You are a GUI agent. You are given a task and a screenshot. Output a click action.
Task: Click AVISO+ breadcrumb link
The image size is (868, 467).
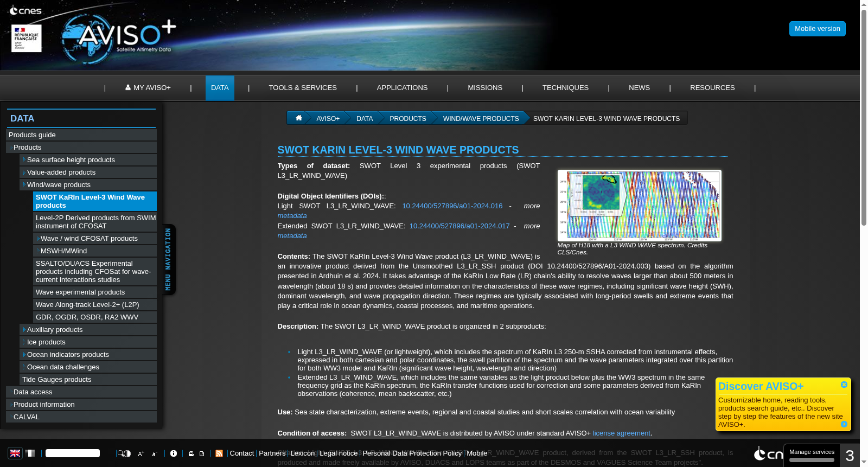tap(328, 118)
